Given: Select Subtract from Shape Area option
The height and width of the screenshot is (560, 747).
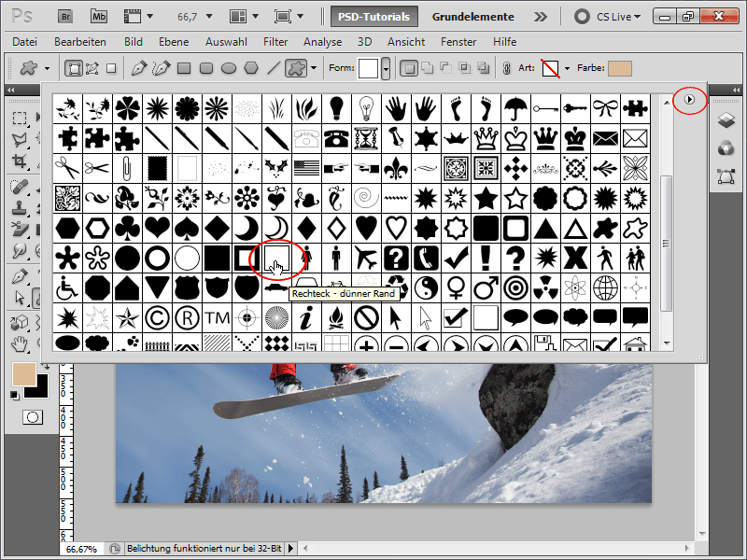Looking at the screenshot, I should [446, 68].
